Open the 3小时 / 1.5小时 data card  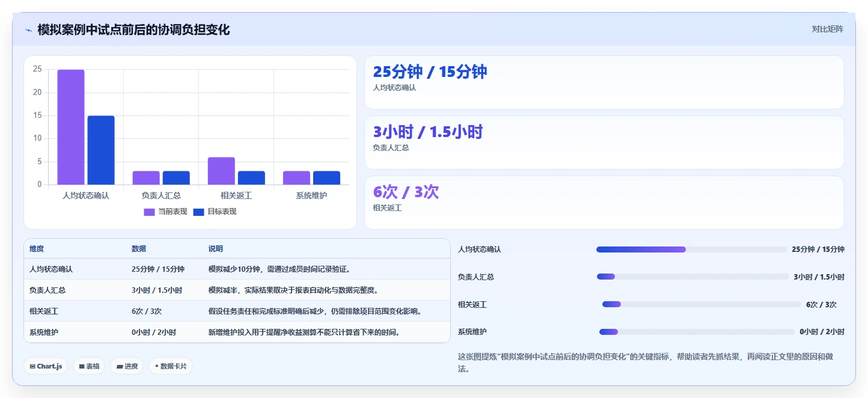[604, 142]
